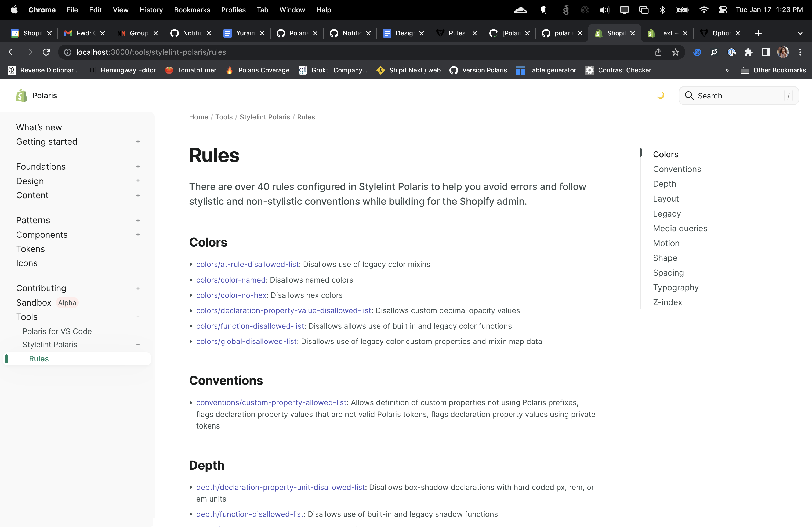Open the colors/color-no-hex rule link

pos(231,295)
